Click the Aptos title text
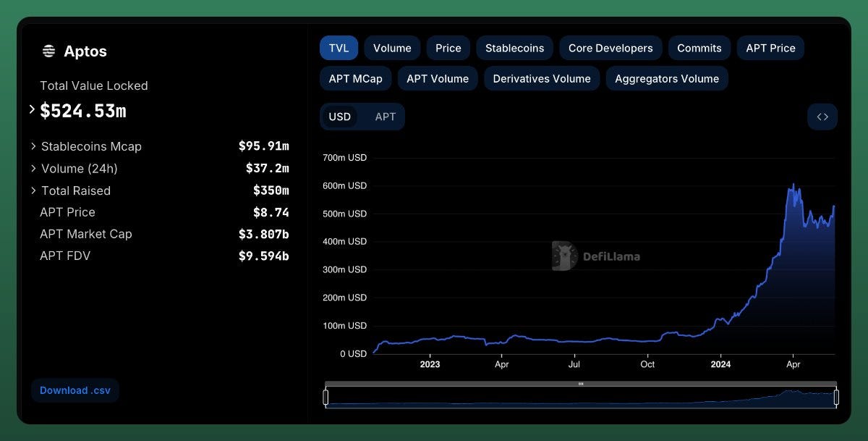The height and width of the screenshot is (441, 868). 85,51
